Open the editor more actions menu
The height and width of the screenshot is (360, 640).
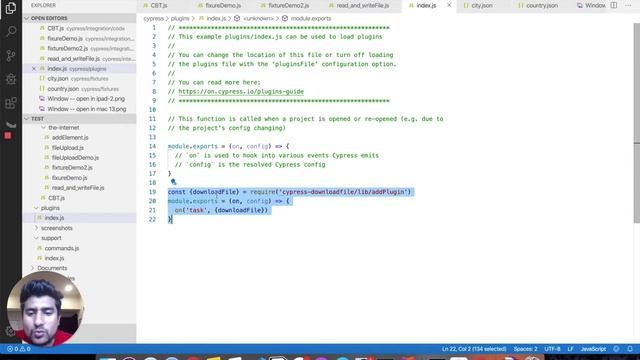(x=628, y=5)
